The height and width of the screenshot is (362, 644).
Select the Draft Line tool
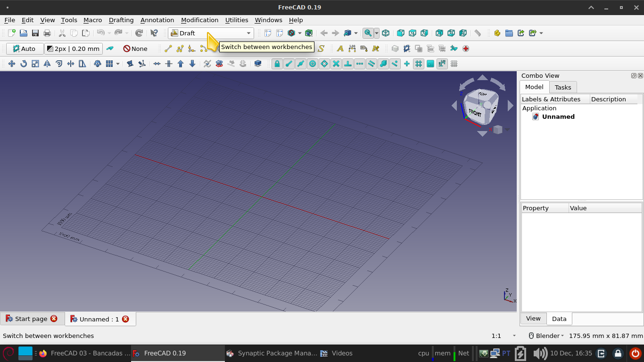[x=168, y=49]
